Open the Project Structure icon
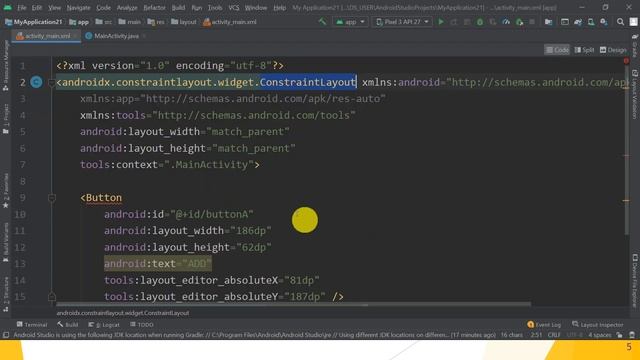Screen dimensions: 640x360 549,22
